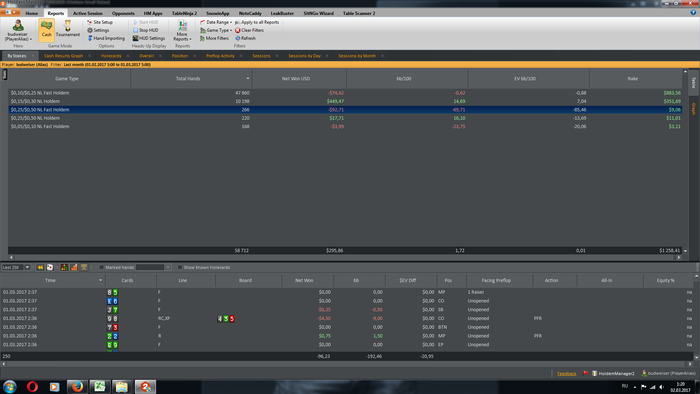Toggle the Marked hands checkbox
The width and height of the screenshot is (700, 394).
(101, 267)
